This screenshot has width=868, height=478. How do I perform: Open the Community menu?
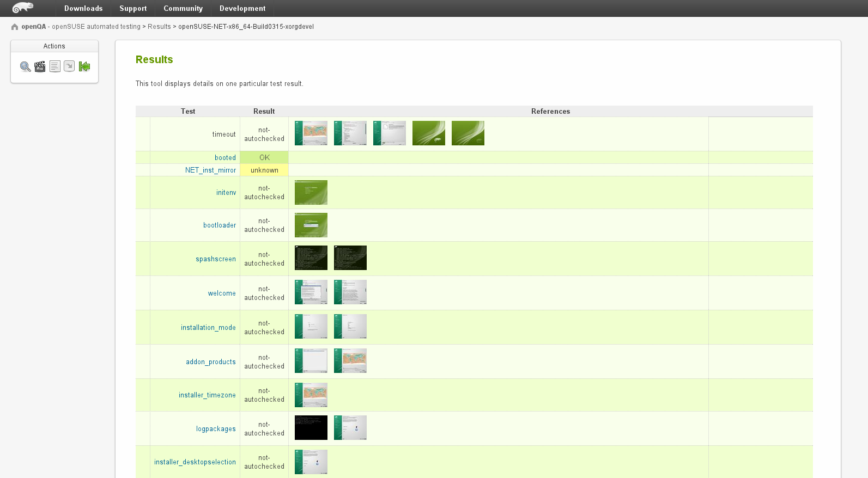[x=183, y=8]
